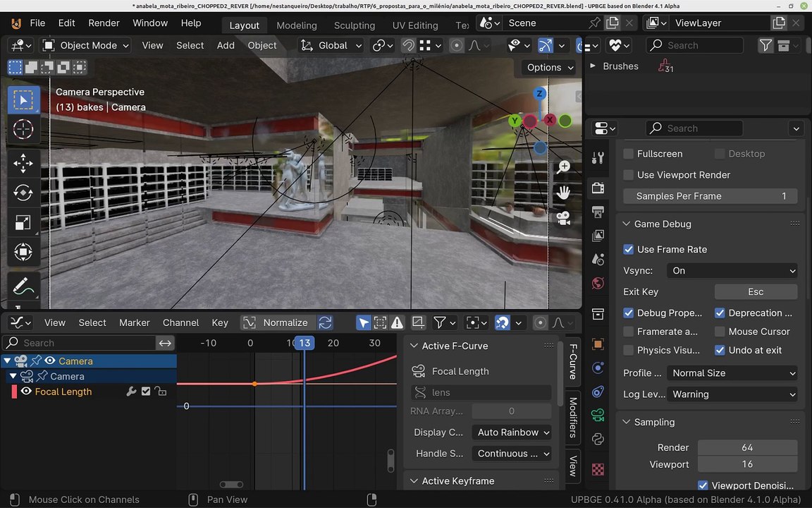Enable the Physics Visualization checkbox
Image resolution: width=812 pixels, height=508 pixels.
click(628, 351)
